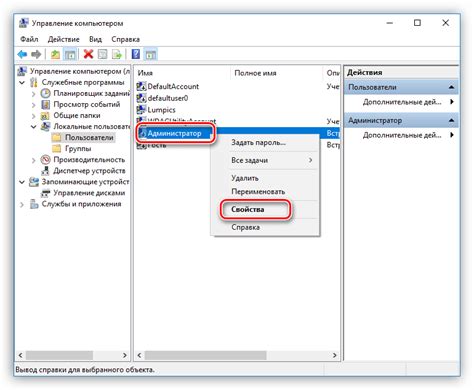474x390 pixels.
Task: Select Управление дисками tree item
Action: tap(89, 193)
